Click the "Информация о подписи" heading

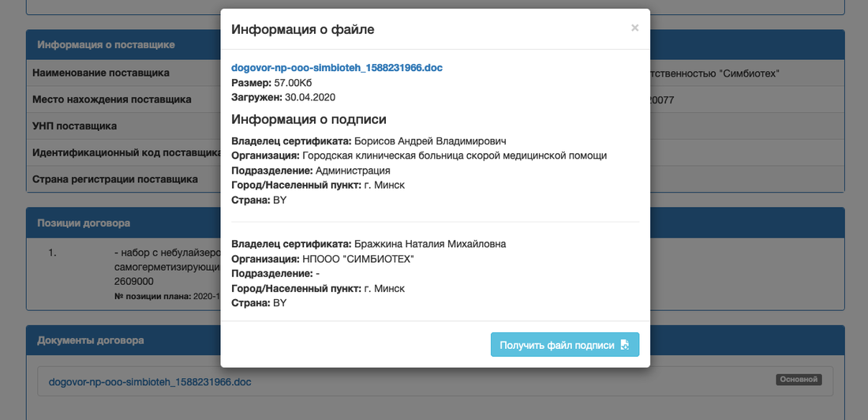pyautogui.click(x=309, y=119)
